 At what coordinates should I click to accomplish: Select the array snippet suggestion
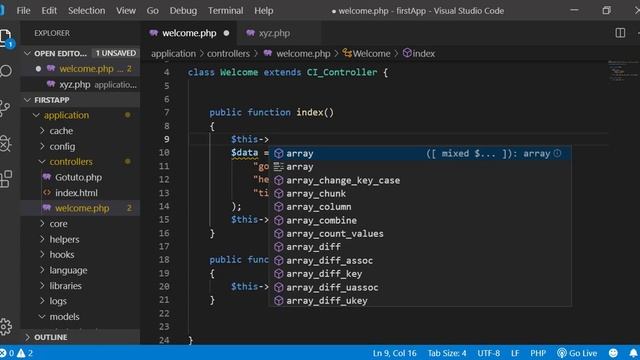coord(420,167)
